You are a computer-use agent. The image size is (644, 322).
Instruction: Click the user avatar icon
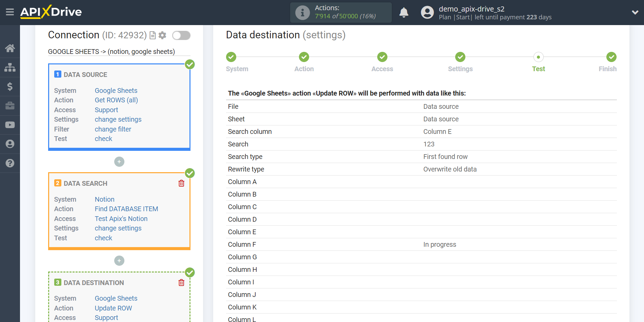pos(427,13)
